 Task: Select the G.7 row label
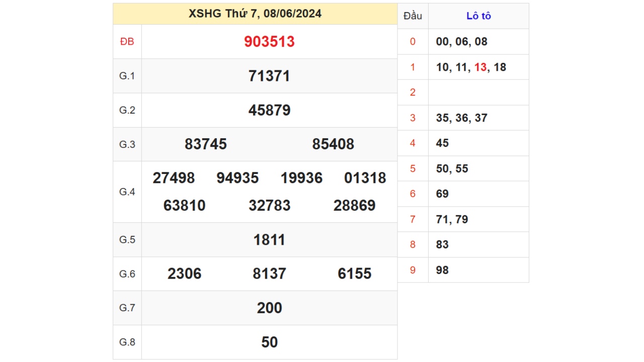[127, 308]
